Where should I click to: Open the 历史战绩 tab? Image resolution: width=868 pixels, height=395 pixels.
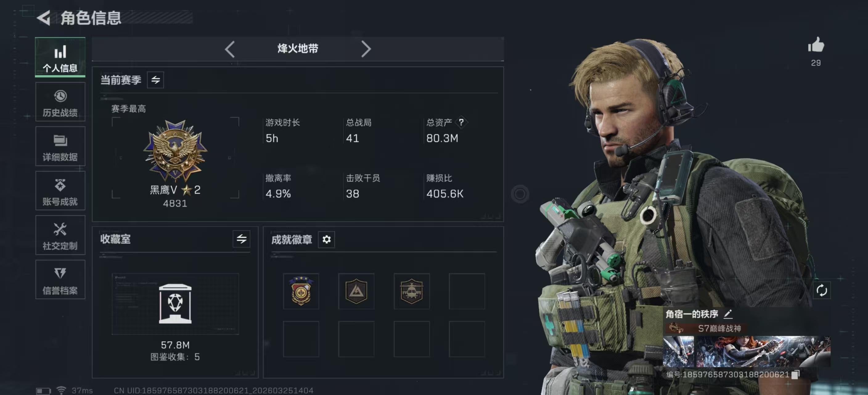click(x=60, y=102)
